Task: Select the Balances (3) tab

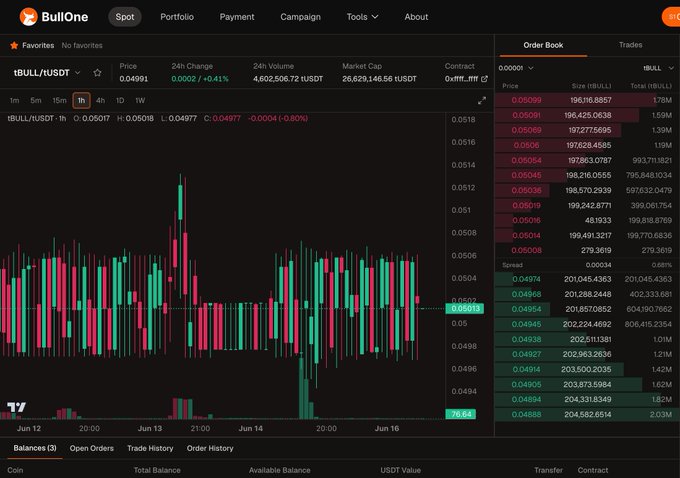Action: [x=35, y=448]
